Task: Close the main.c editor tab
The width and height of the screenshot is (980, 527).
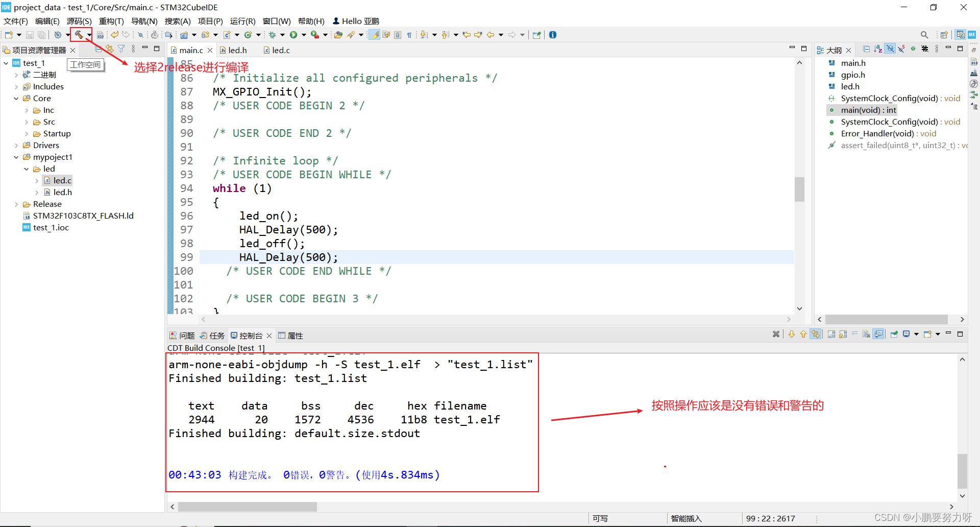Action: (x=210, y=50)
